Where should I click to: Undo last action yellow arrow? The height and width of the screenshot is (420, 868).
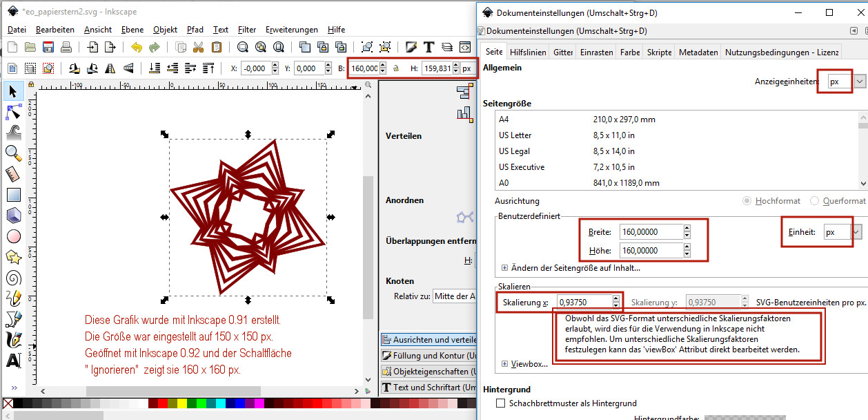(137, 47)
